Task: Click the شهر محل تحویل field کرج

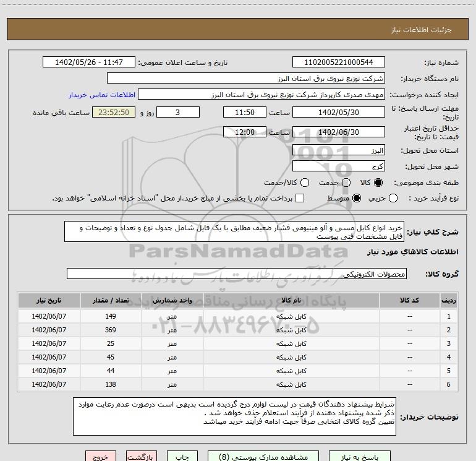Action: pyautogui.click(x=339, y=166)
